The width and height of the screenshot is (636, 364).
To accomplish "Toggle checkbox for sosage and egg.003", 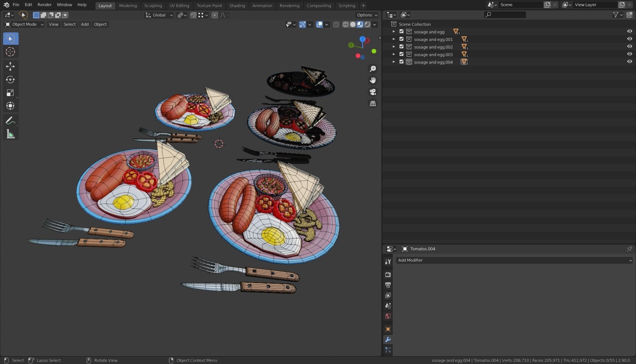I will 401,54.
